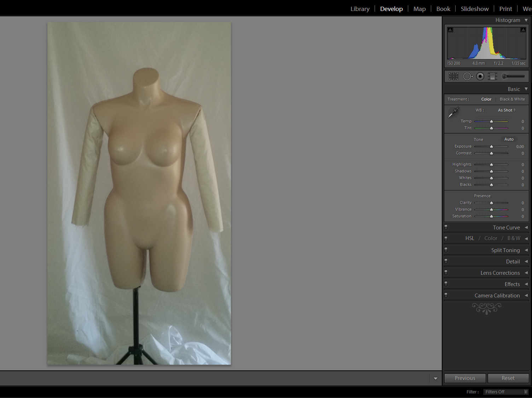The image size is (532, 398).
Task: Switch to the Print module
Action: (505, 9)
